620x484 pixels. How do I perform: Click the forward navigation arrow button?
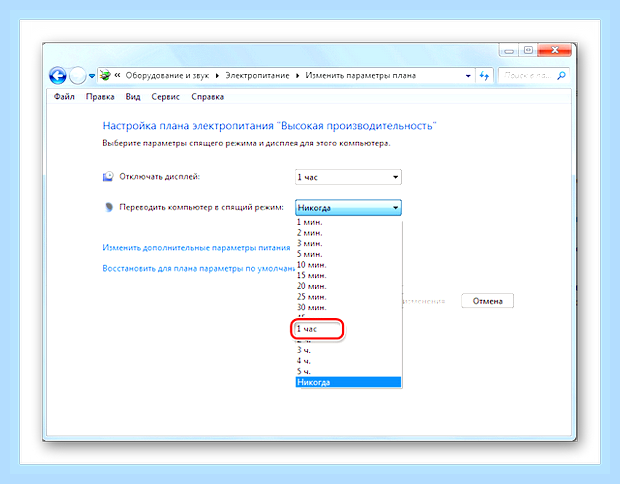tap(78, 75)
